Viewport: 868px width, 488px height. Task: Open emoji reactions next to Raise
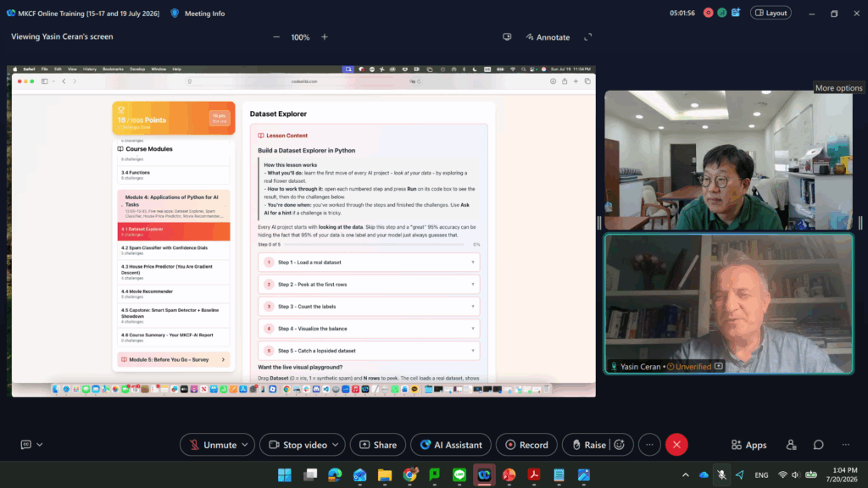pyautogui.click(x=620, y=445)
